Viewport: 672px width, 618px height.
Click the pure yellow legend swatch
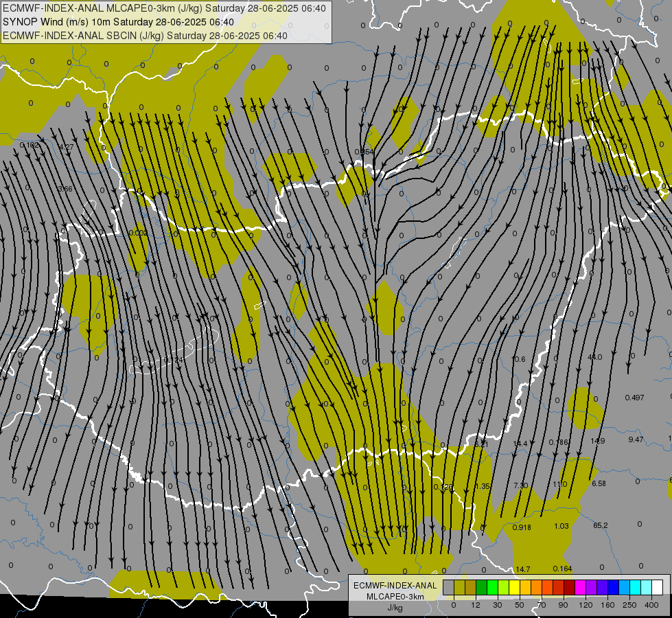[x=515, y=587]
